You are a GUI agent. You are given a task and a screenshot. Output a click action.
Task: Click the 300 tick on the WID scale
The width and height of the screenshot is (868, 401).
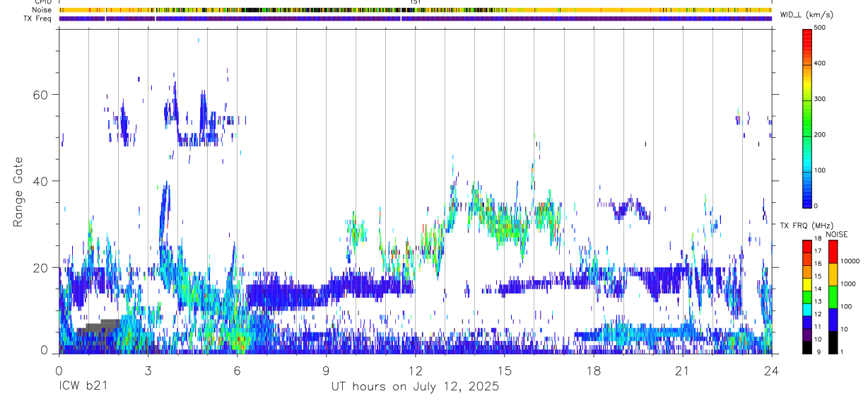(x=820, y=99)
